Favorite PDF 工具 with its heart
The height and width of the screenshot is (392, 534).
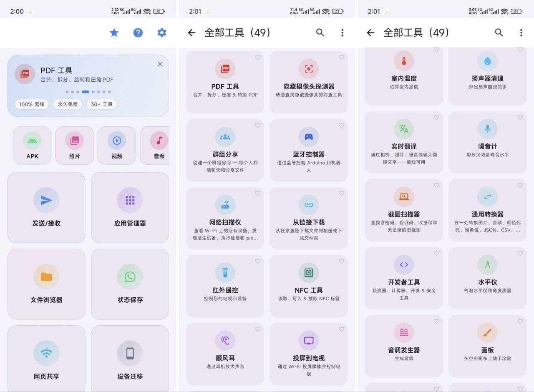point(258,58)
